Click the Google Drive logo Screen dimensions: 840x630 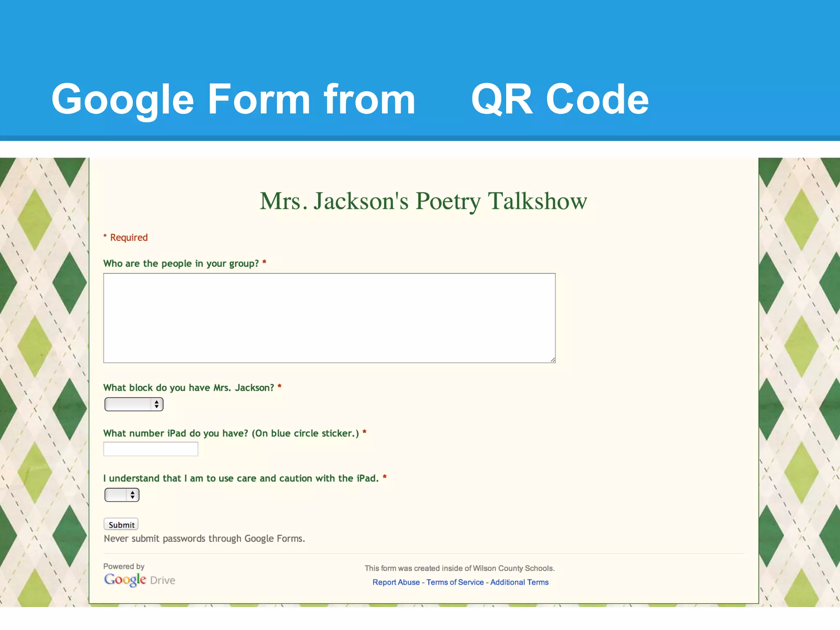click(x=139, y=580)
